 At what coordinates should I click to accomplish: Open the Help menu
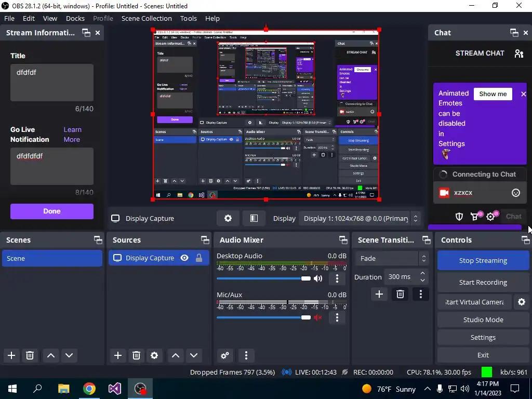coord(212,18)
